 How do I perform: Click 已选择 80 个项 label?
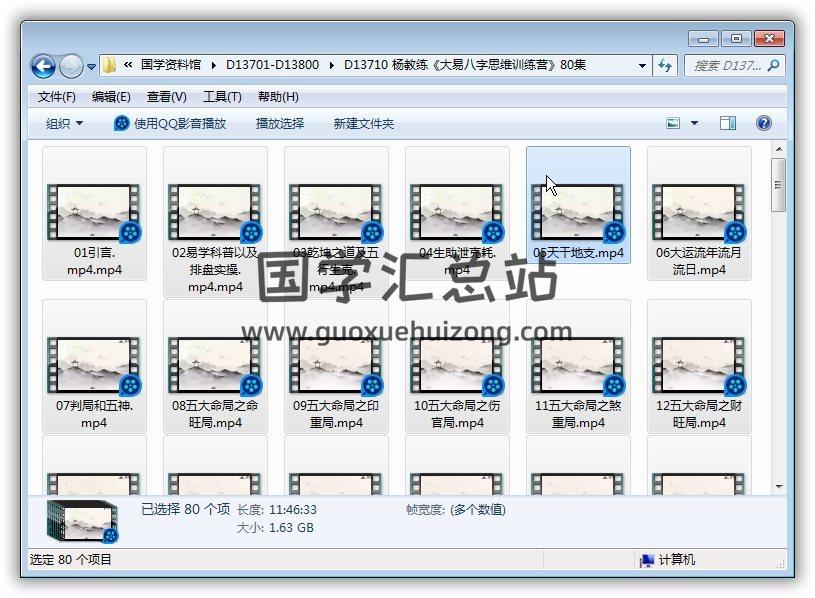tap(186, 509)
